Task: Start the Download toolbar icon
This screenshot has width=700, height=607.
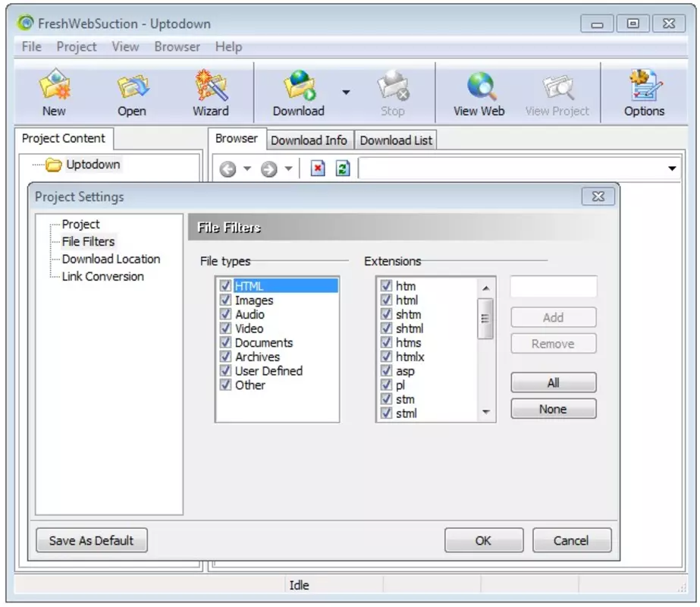Action: (x=300, y=84)
